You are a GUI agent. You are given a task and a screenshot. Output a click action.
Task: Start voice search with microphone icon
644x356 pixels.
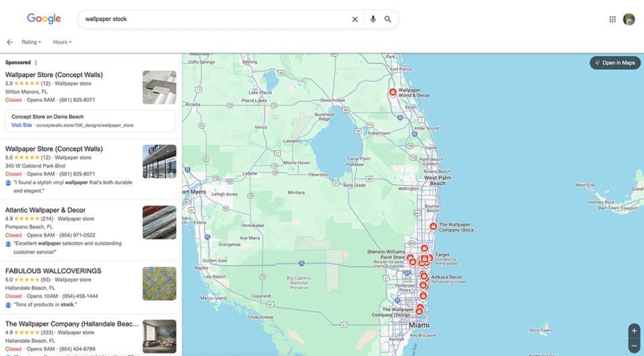coord(373,19)
